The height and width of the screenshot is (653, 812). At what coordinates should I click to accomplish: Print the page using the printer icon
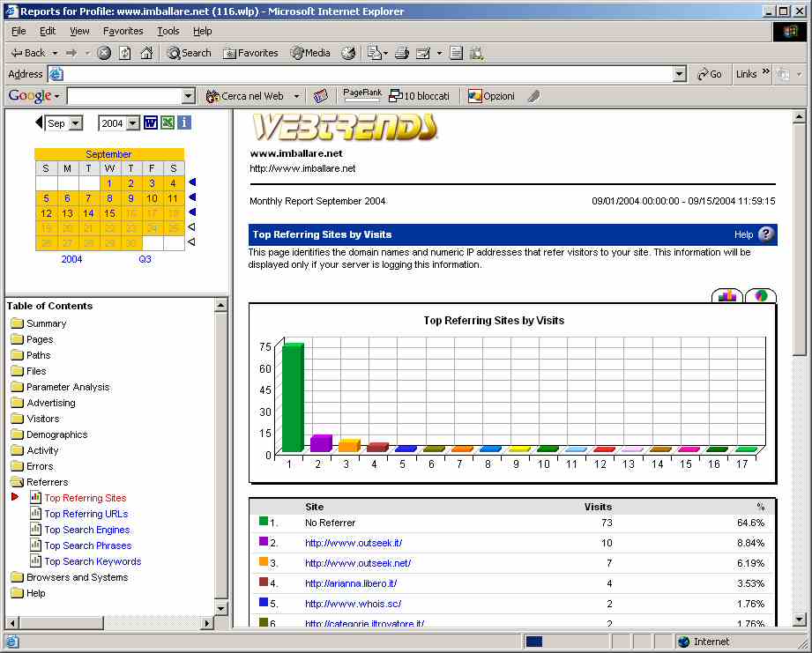[x=402, y=53]
